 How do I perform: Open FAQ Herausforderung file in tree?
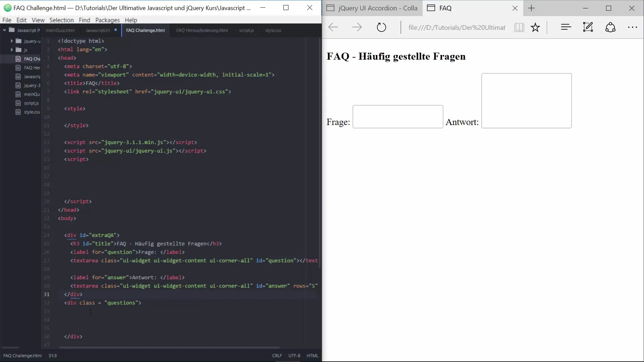tap(28, 68)
